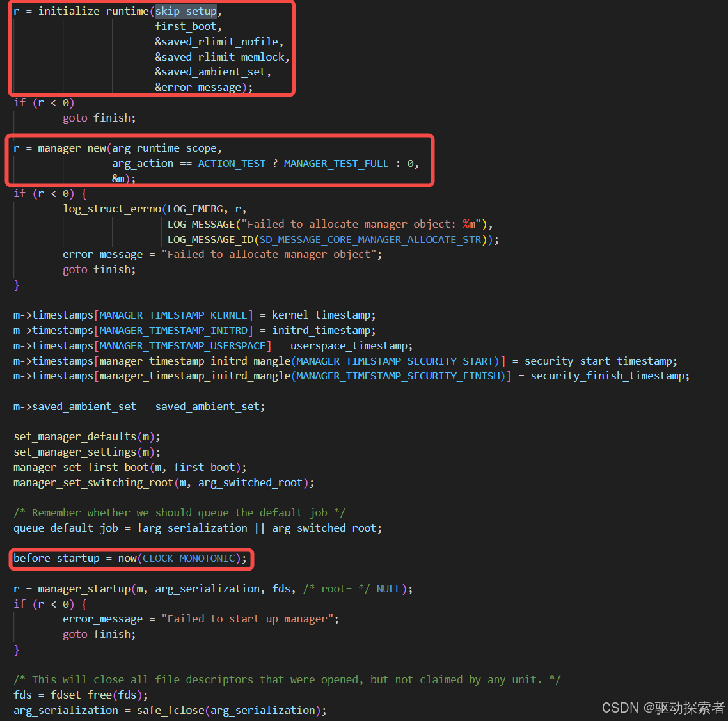Click the initialize_runtime function call
Screen dimensions: 728x721
click(93, 11)
